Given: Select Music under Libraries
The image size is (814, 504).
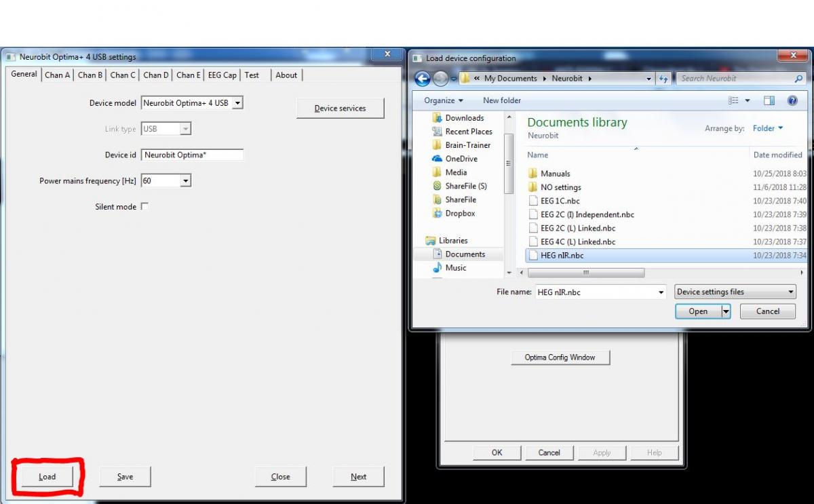Looking at the screenshot, I should point(455,267).
